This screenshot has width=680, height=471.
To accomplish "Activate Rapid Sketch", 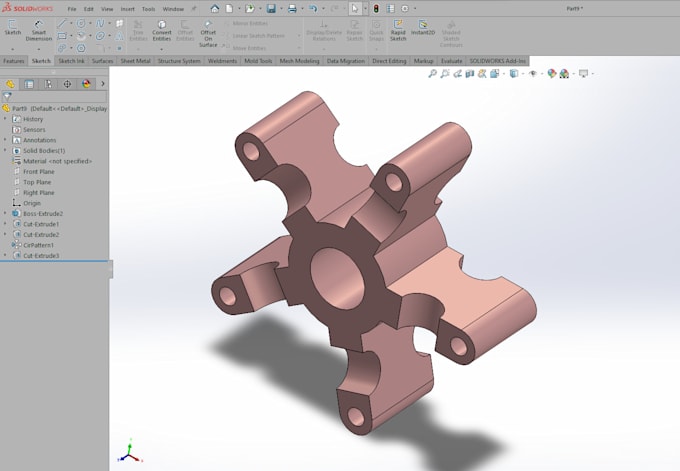I will 398,30.
